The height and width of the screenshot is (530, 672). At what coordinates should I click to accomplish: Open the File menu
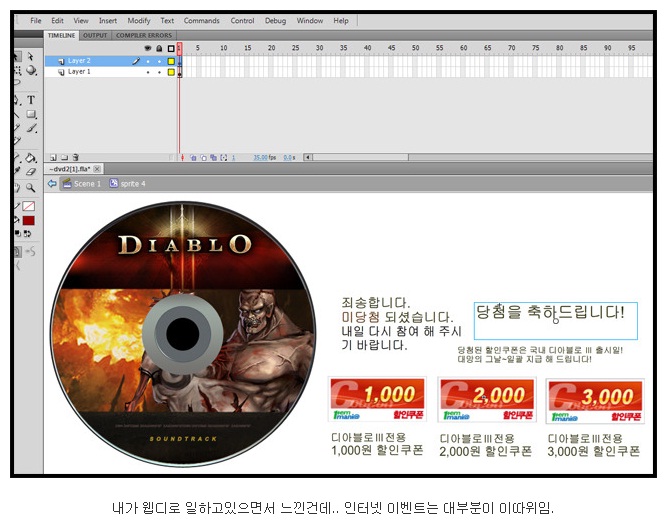click(36, 21)
